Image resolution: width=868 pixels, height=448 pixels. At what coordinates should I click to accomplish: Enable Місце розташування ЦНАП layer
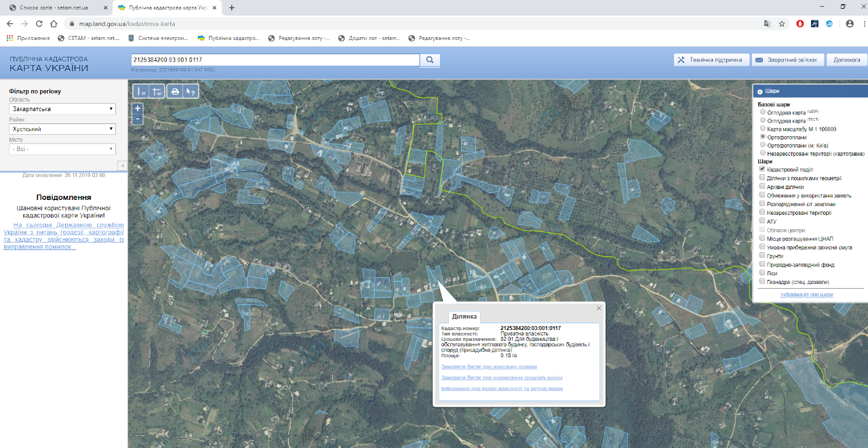pos(763,239)
